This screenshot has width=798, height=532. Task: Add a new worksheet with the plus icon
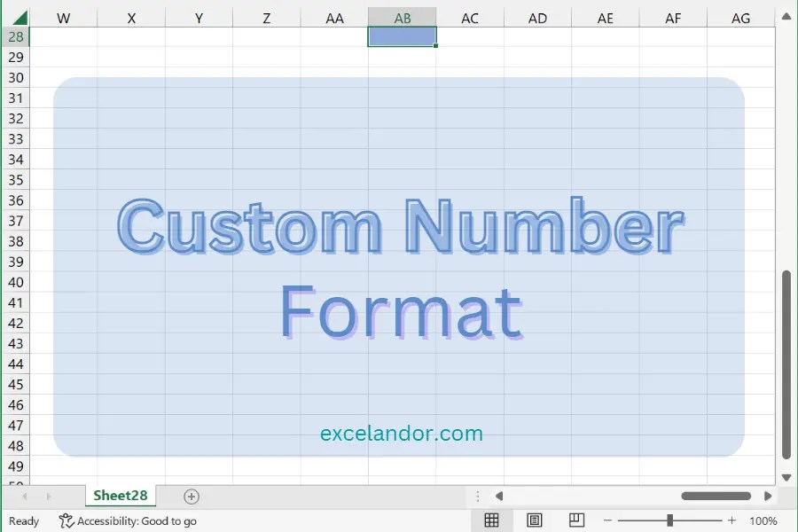point(191,497)
